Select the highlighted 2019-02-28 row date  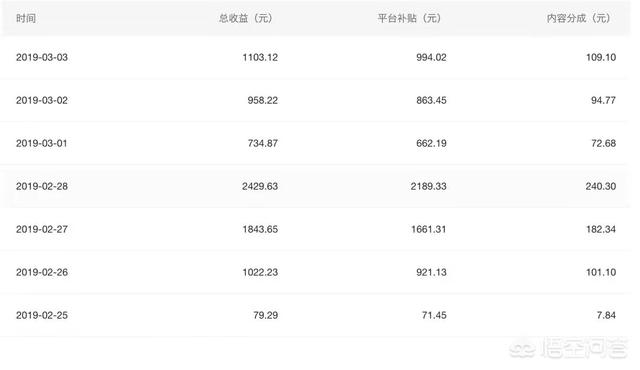click(42, 186)
